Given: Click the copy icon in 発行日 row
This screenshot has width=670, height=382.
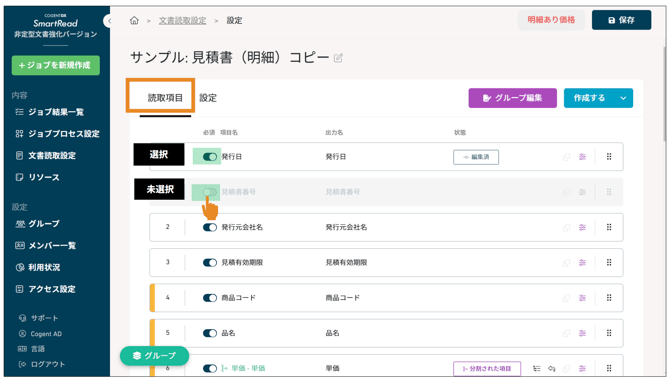Looking at the screenshot, I should click(566, 157).
